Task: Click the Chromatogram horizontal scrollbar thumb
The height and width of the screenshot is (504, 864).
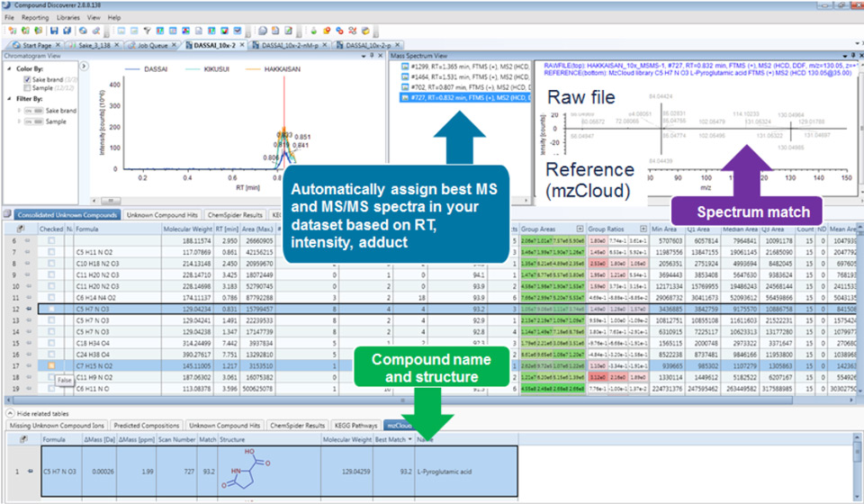Action: tap(110, 201)
